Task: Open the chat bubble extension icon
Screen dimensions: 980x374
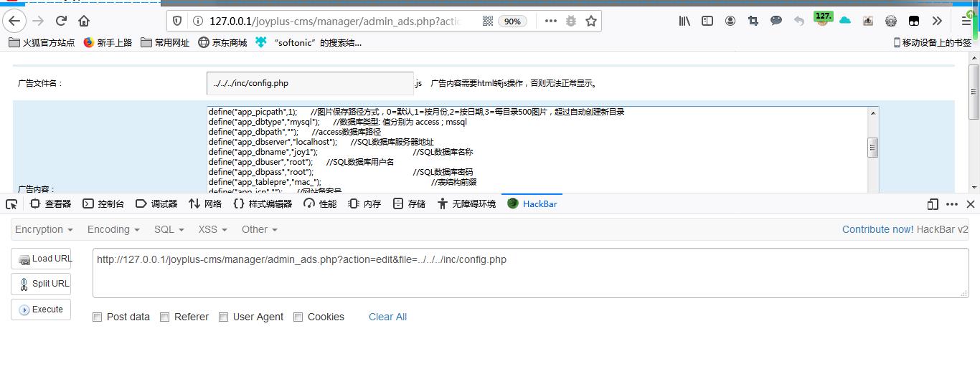Action: pyautogui.click(x=776, y=21)
